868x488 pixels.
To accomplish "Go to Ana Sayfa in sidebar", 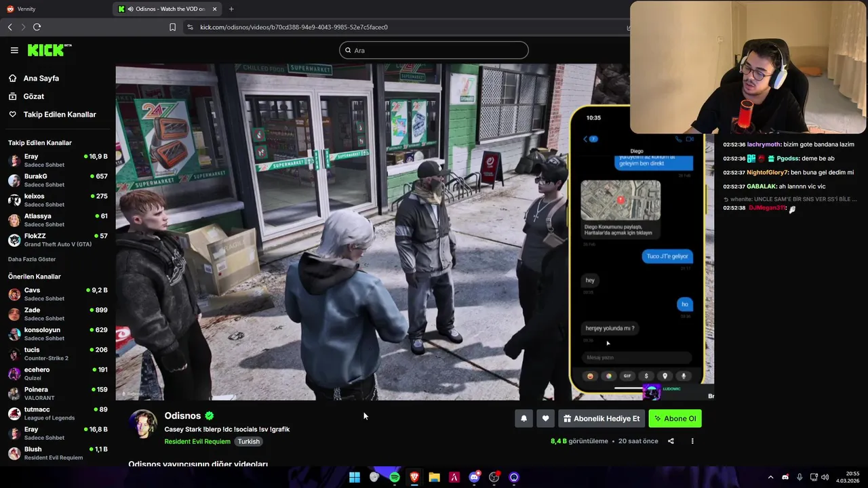I will point(41,78).
